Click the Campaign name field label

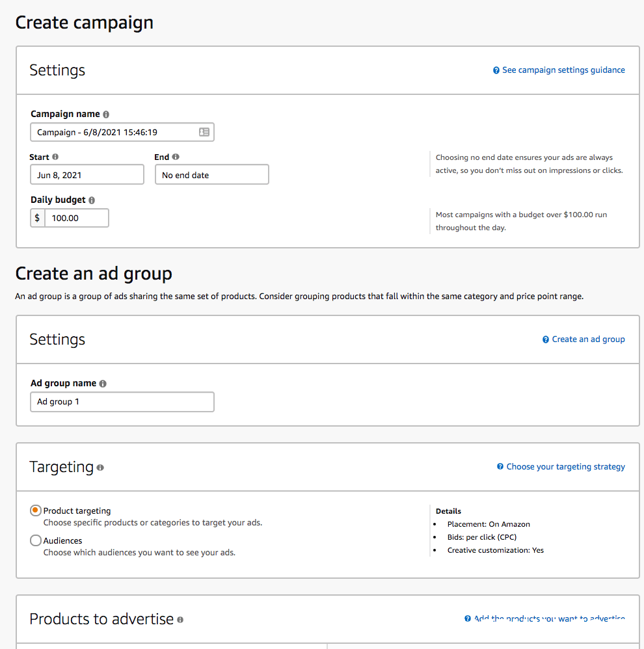point(66,114)
